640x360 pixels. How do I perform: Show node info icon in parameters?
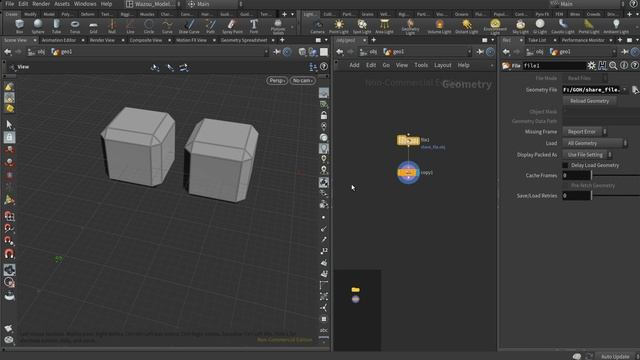tap(624, 65)
